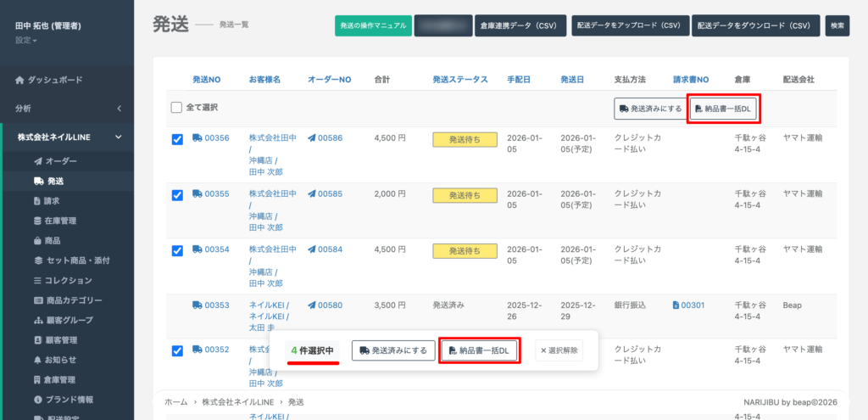Check the 全て選択 select-all checkbox
868x420 pixels.
[176, 108]
